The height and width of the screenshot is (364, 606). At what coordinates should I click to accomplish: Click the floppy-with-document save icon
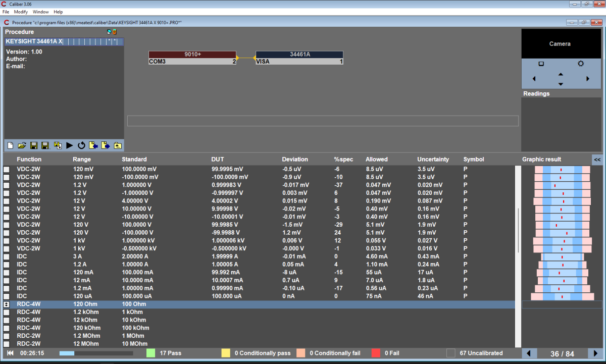pos(58,145)
